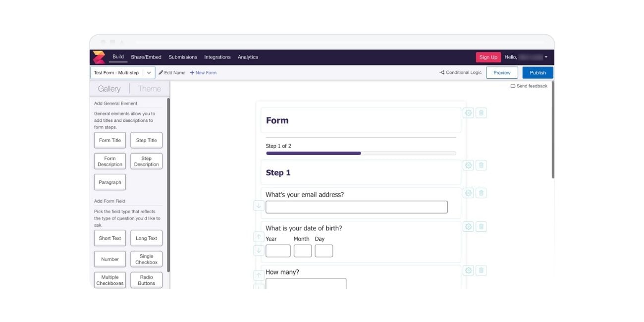This screenshot has width=644, height=322.
Task: Click the Zoho-style Z logo icon
Action: [x=99, y=57]
